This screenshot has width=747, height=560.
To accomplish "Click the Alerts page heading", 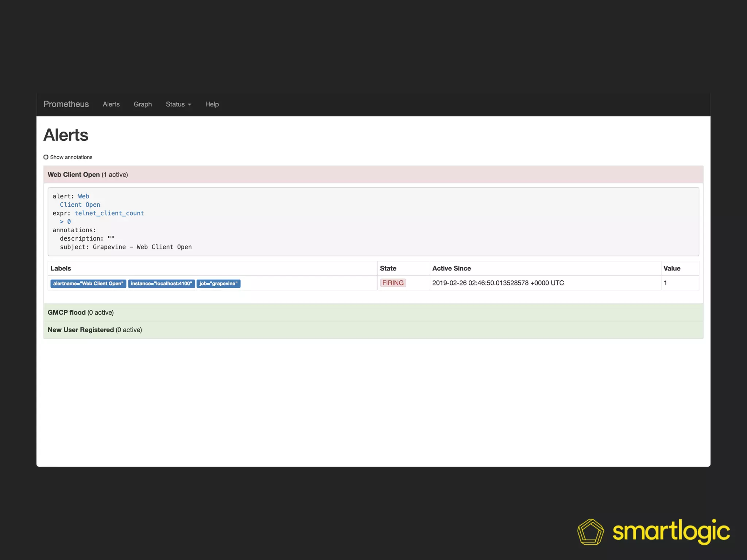I will 66,135.
